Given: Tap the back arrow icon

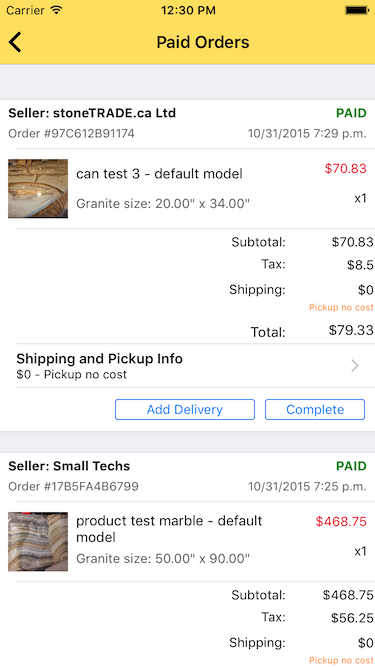Looking at the screenshot, I should point(15,42).
